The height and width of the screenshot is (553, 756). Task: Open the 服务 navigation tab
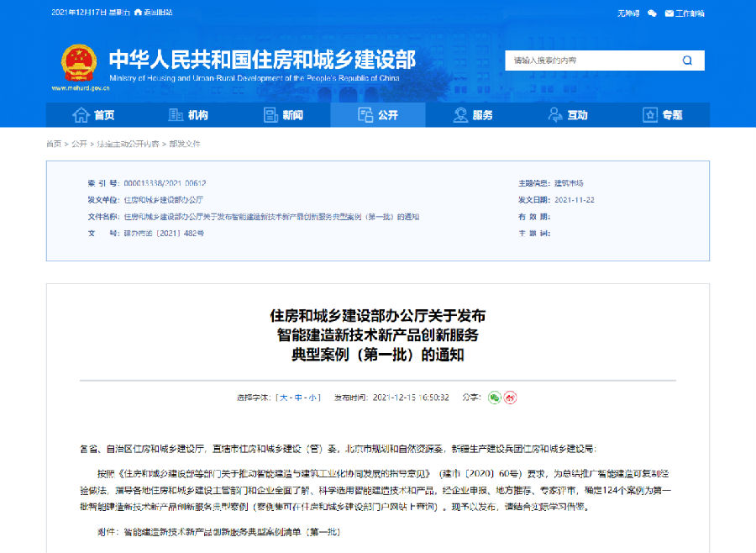[x=473, y=115]
